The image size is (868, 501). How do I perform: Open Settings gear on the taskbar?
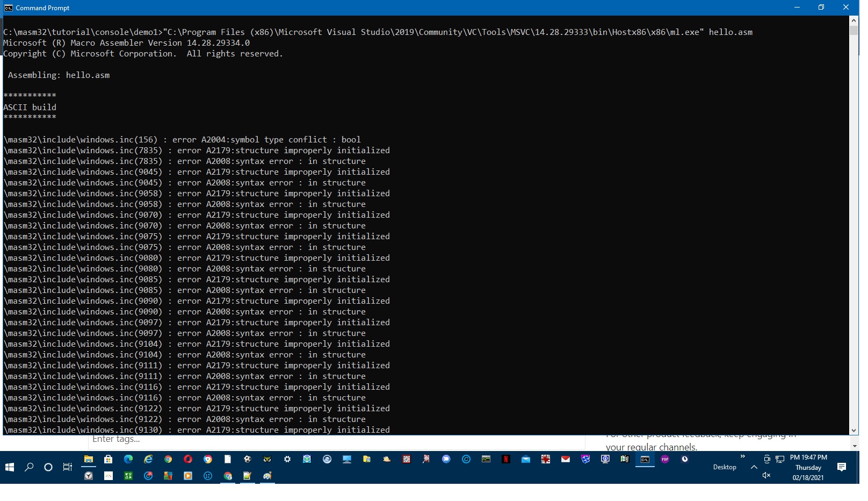point(287,459)
